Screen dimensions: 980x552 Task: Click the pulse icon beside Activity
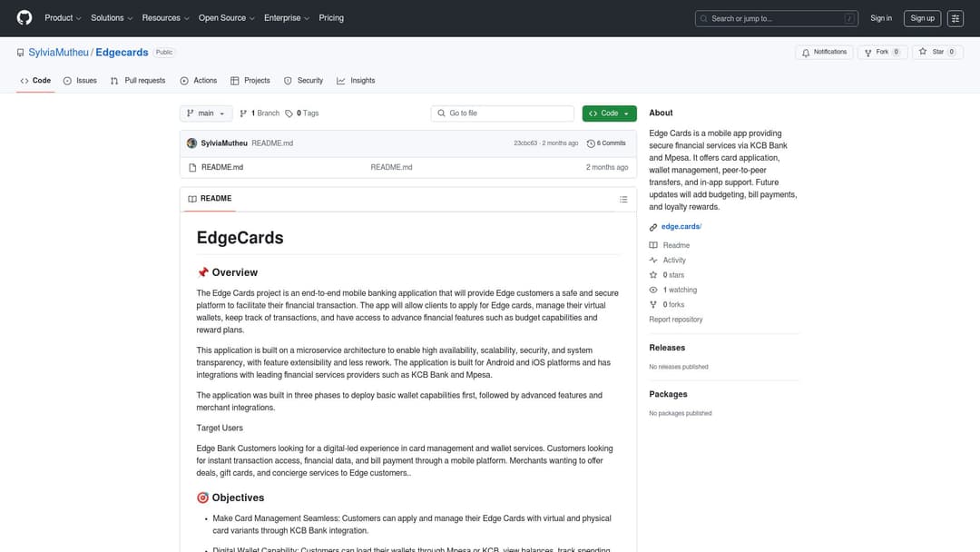pos(653,260)
